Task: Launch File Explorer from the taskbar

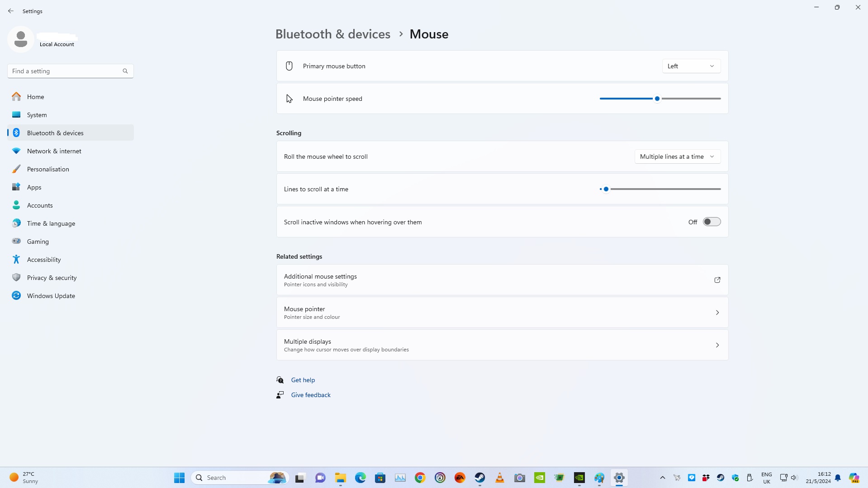Action: pos(341,478)
